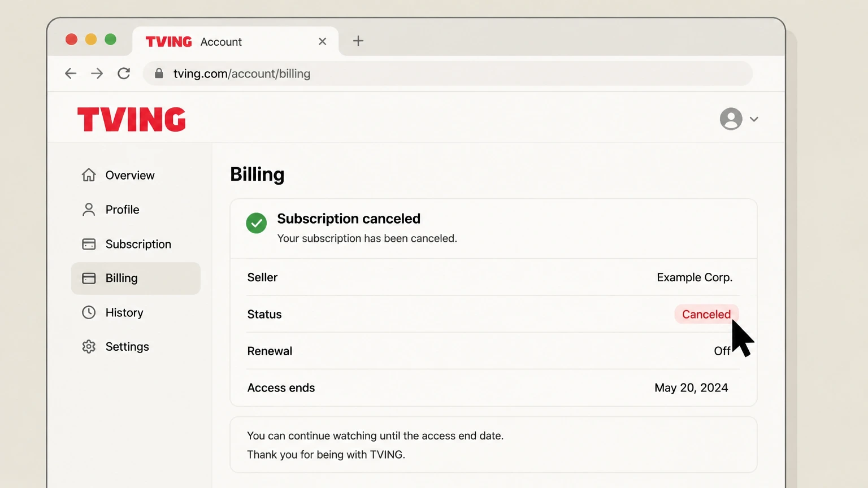Expand the chevron next to avatar

(754, 119)
